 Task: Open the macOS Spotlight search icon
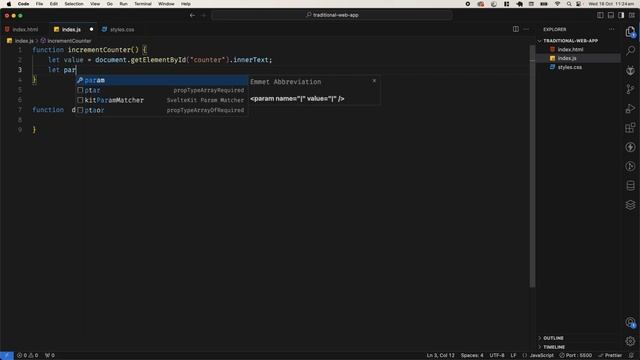click(569, 4)
